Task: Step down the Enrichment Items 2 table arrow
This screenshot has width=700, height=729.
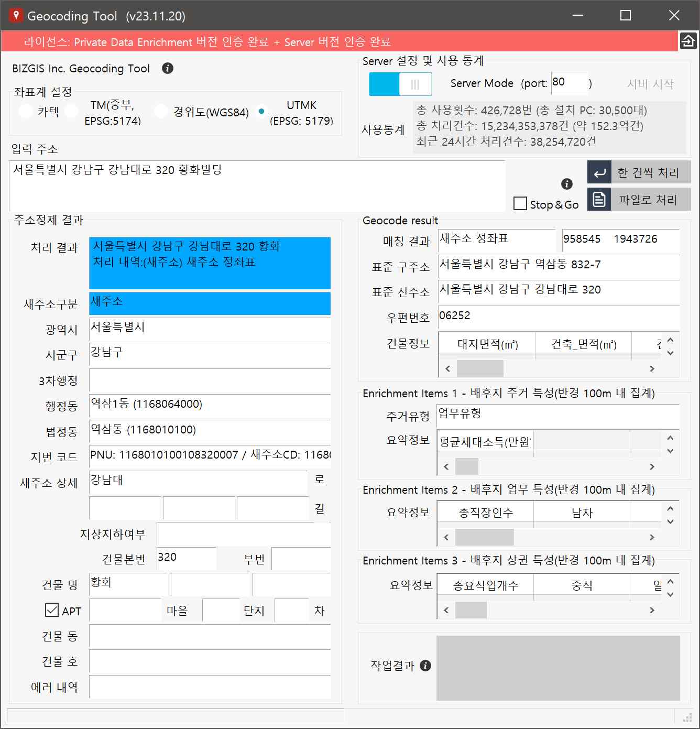Action: point(671,521)
